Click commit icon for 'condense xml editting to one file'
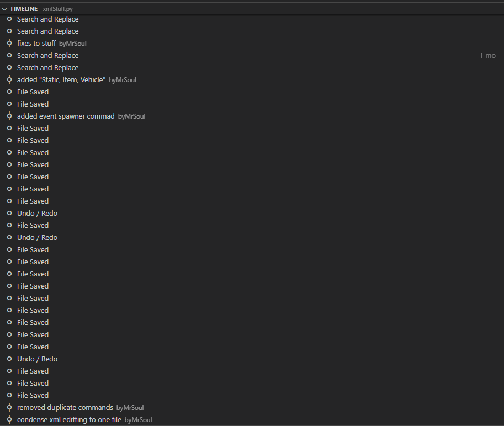 (9, 420)
